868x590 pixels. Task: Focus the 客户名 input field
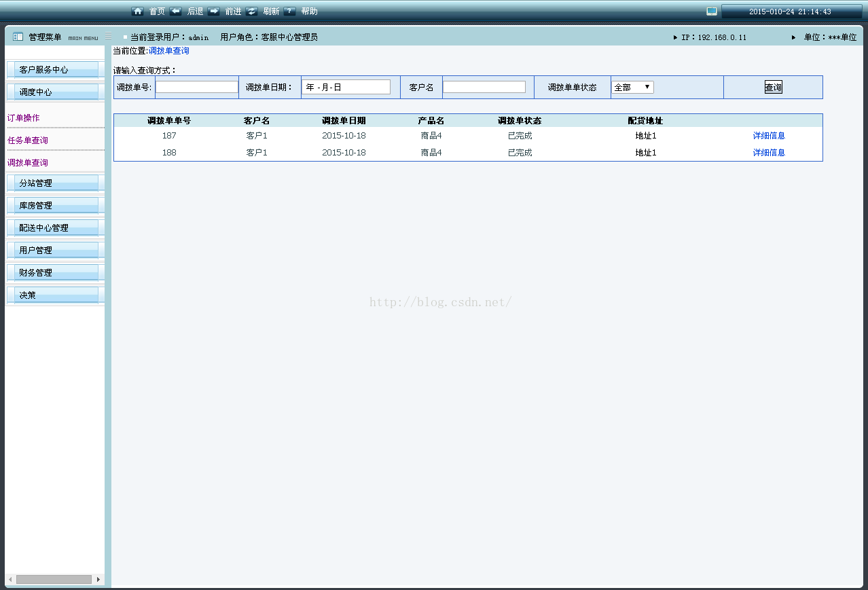[x=484, y=87]
